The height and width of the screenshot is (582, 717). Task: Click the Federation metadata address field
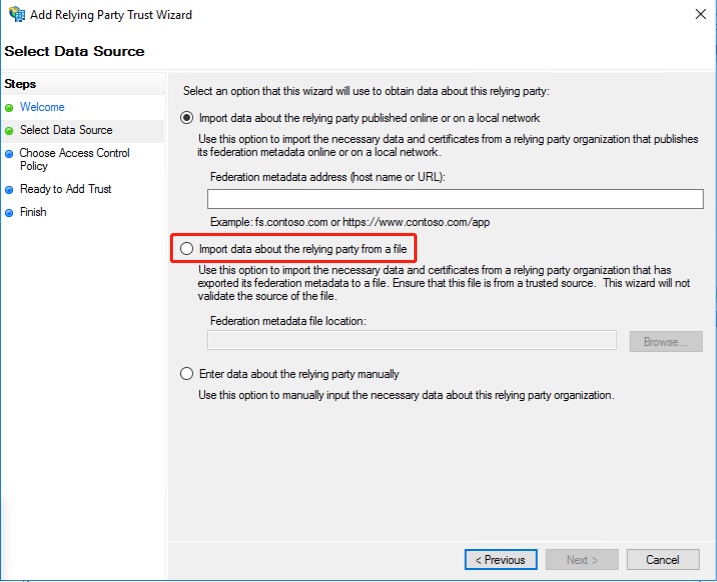tap(455, 199)
